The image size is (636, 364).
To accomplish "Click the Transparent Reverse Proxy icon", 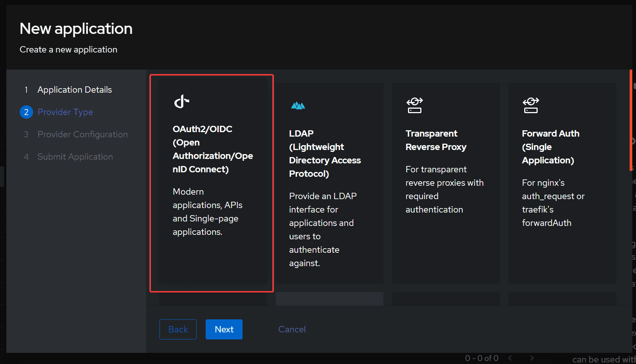I will (x=414, y=105).
